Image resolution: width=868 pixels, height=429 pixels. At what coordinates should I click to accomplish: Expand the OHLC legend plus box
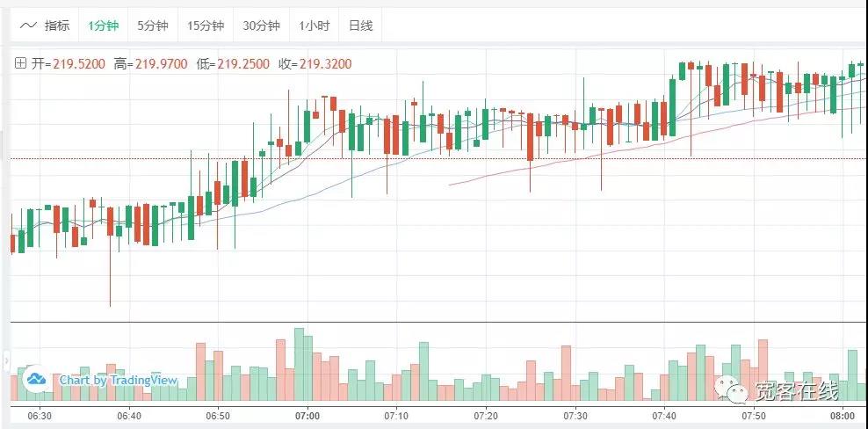[x=20, y=63]
